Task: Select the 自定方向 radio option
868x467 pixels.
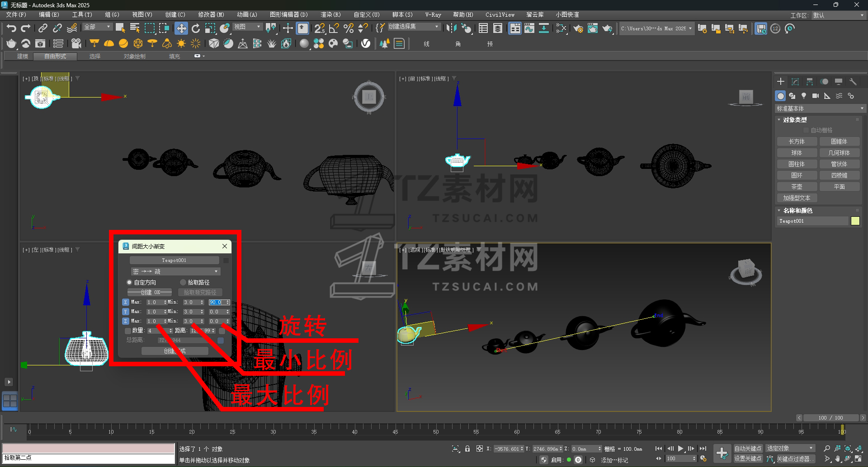Action: 129,282
